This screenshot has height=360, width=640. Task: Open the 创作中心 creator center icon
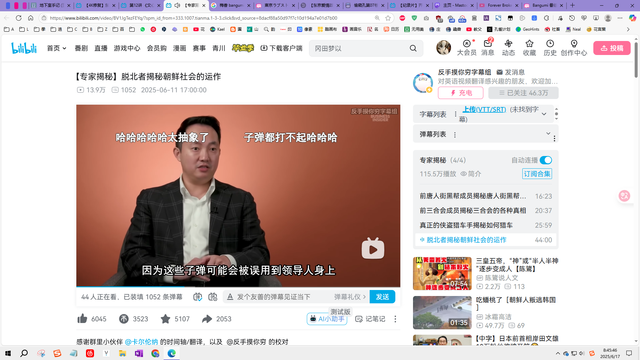[x=573, y=48]
